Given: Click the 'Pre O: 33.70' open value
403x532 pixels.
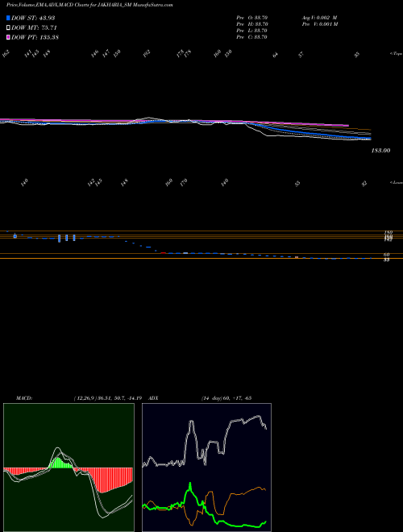Looking at the screenshot, I should click(252, 17).
